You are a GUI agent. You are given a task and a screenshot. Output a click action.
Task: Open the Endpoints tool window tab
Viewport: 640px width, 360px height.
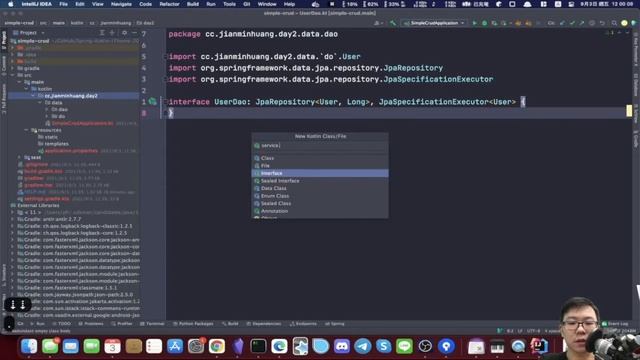click(303, 324)
